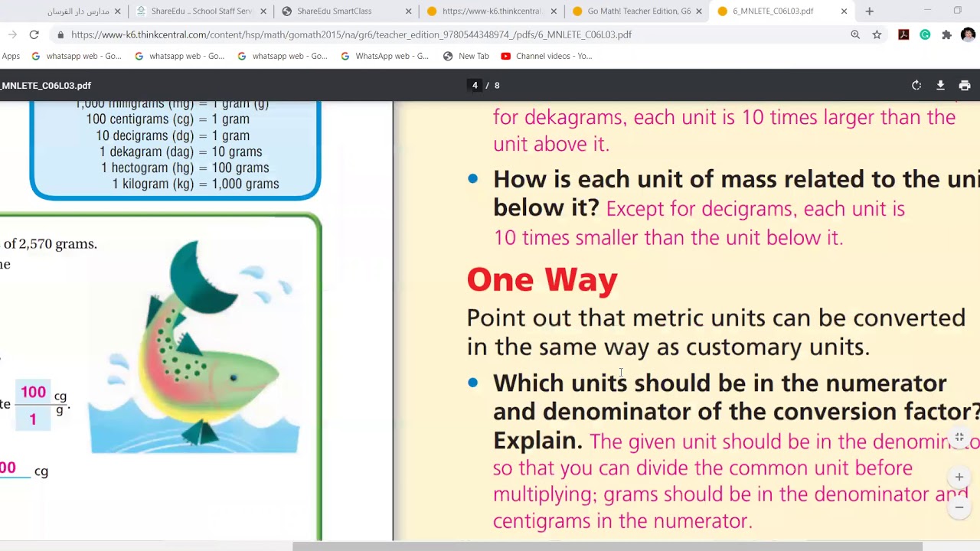The height and width of the screenshot is (551, 980).
Task: Open the Apps bookmarks shortcut
Action: [11, 56]
